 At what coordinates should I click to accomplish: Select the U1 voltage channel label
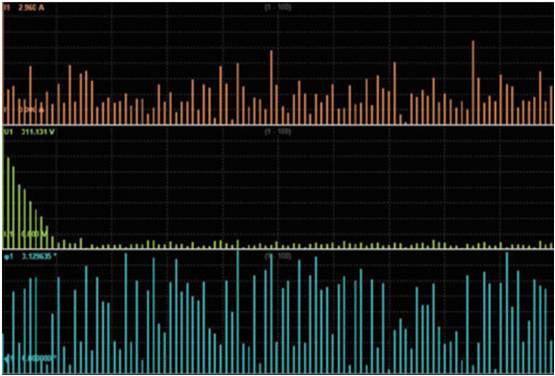(x=6, y=132)
